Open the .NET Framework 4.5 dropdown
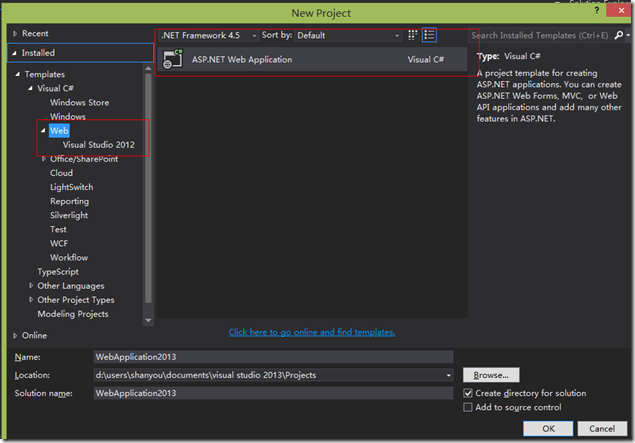 pyautogui.click(x=208, y=35)
